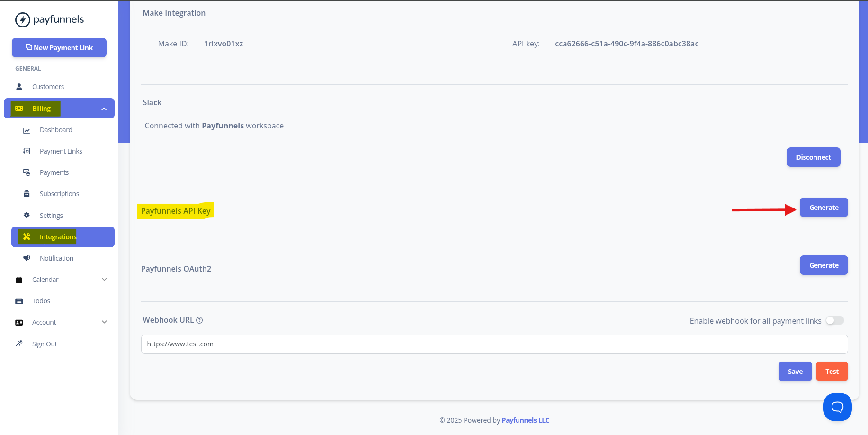The image size is (868, 435).
Task: Click the Notification megaphone icon
Action: click(27, 258)
